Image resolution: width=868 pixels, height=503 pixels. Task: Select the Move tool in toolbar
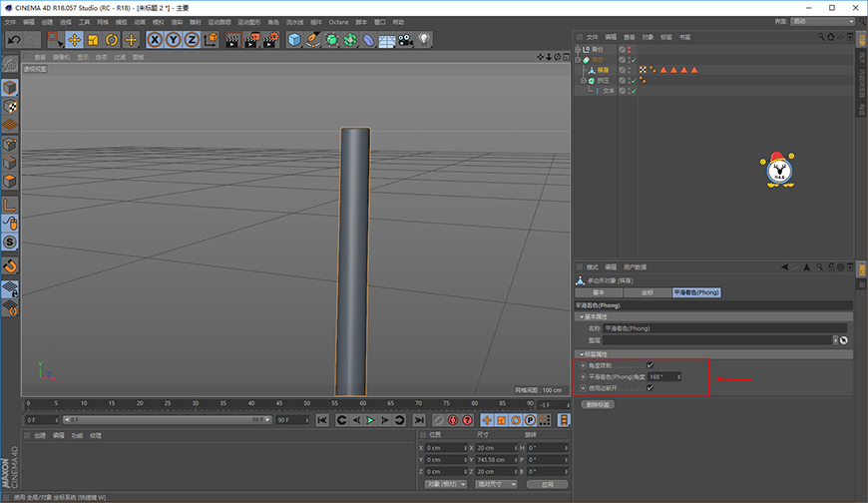point(74,39)
